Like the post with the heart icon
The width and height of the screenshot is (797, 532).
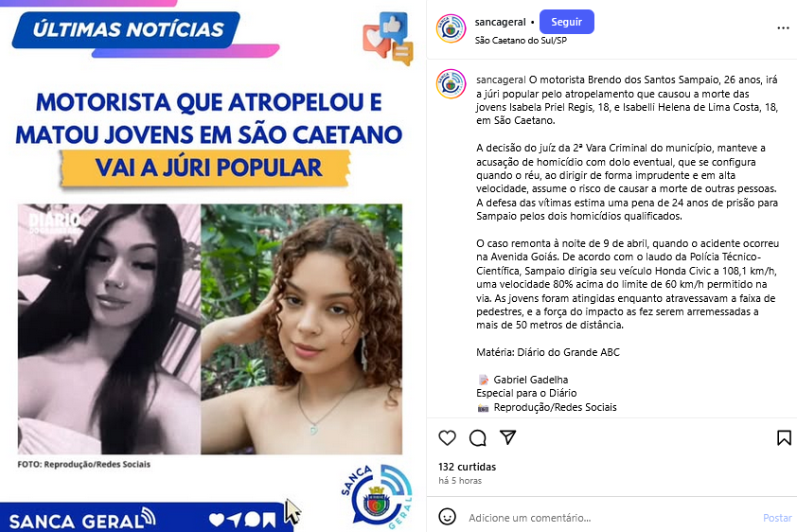click(x=448, y=437)
